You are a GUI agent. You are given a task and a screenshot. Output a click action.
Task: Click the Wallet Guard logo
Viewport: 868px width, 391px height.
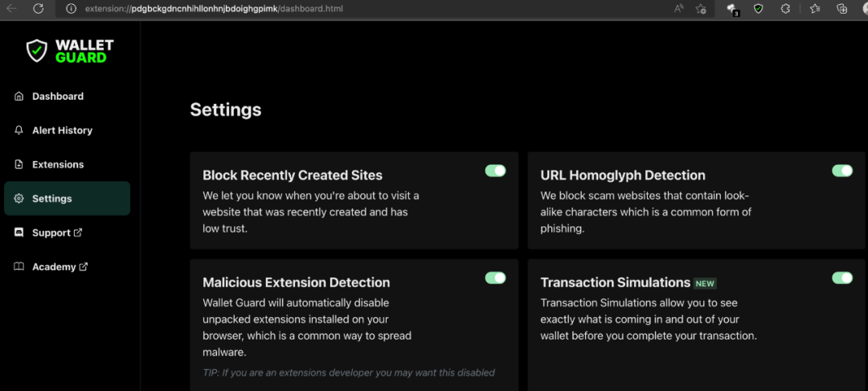(x=70, y=51)
